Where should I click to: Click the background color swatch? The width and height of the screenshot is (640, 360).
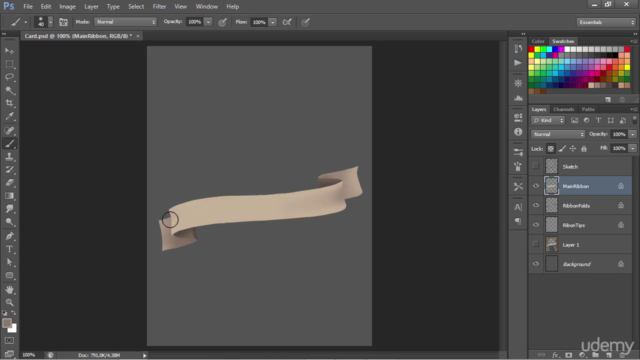(13, 329)
